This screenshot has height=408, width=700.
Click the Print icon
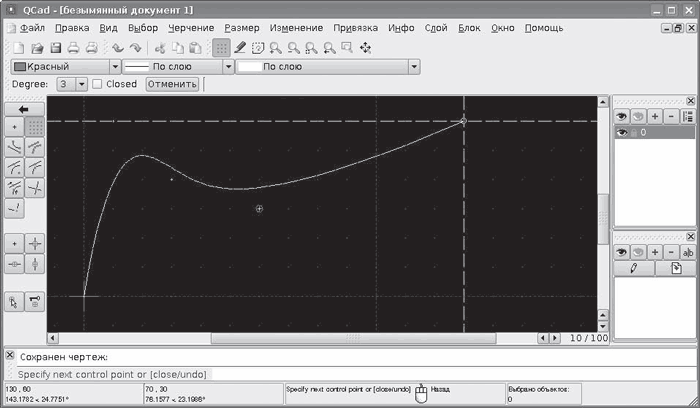(74, 47)
